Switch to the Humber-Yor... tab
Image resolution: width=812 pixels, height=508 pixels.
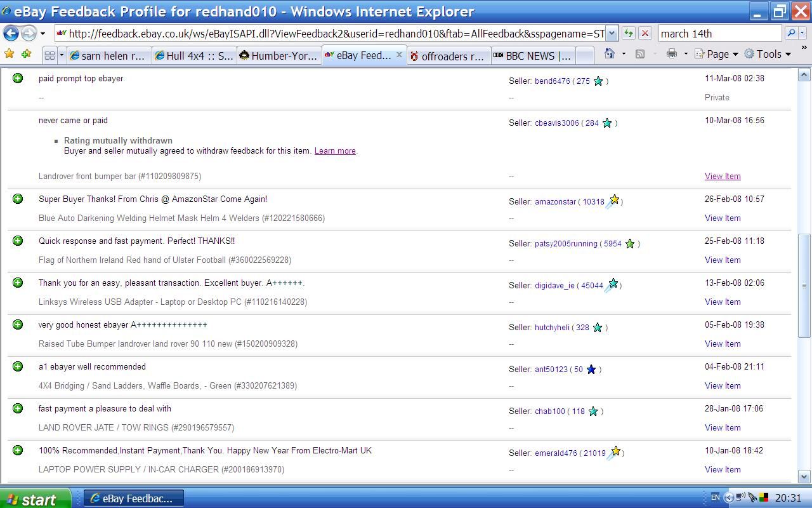(x=279, y=56)
